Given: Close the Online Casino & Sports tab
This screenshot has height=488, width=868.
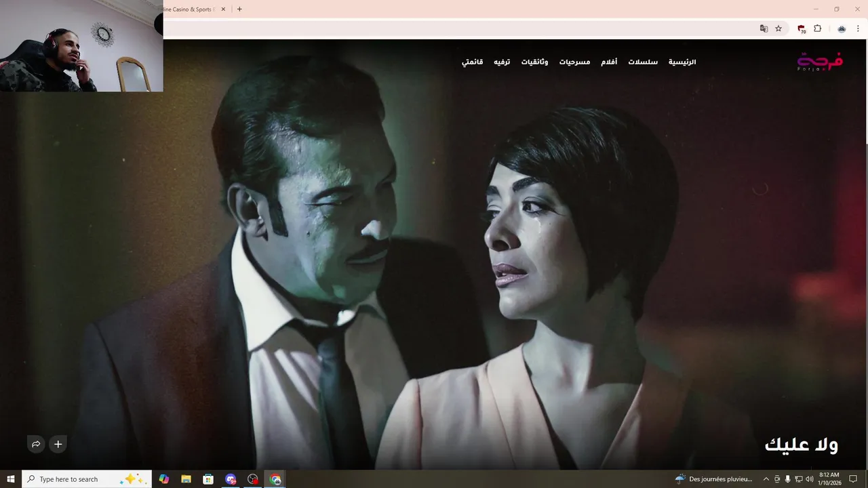Looking at the screenshot, I should [223, 9].
